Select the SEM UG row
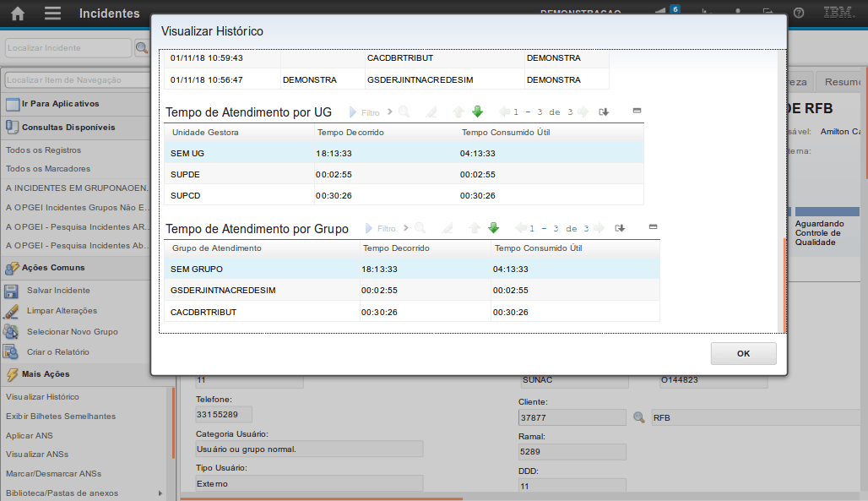This screenshot has height=501, width=868. (x=404, y=154)
